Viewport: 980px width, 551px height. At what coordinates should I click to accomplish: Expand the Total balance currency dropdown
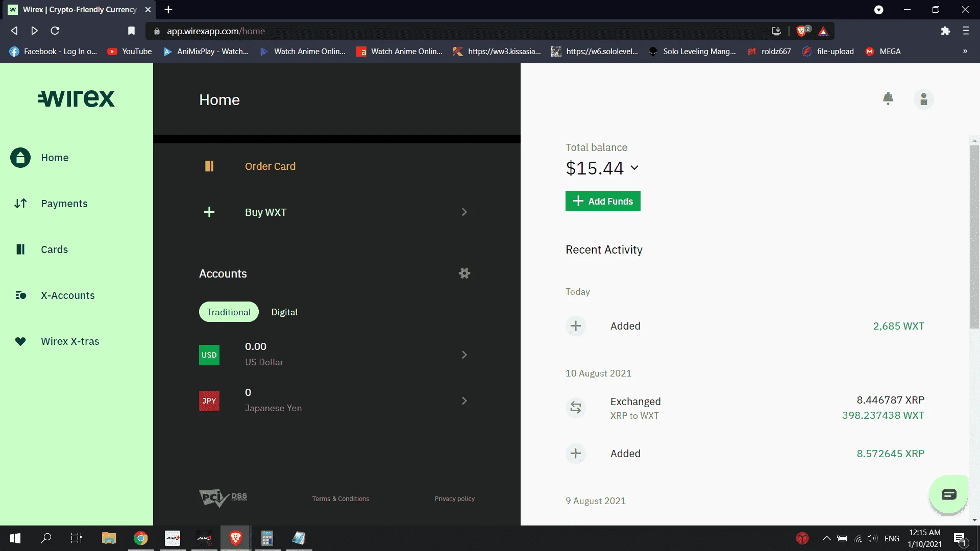pos(634,168)
